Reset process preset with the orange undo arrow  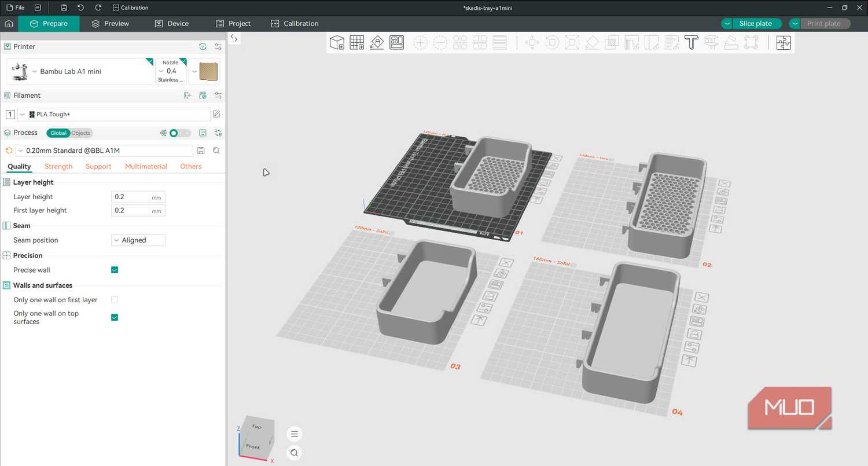[x=9, y=151]
